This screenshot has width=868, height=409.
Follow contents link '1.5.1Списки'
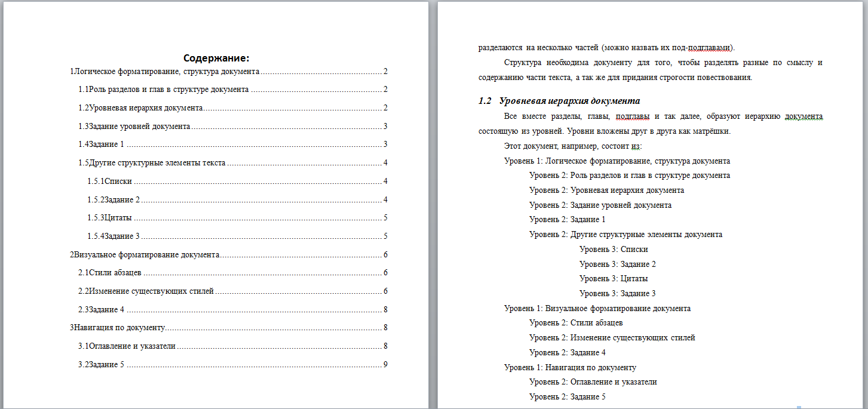[238, 182]
